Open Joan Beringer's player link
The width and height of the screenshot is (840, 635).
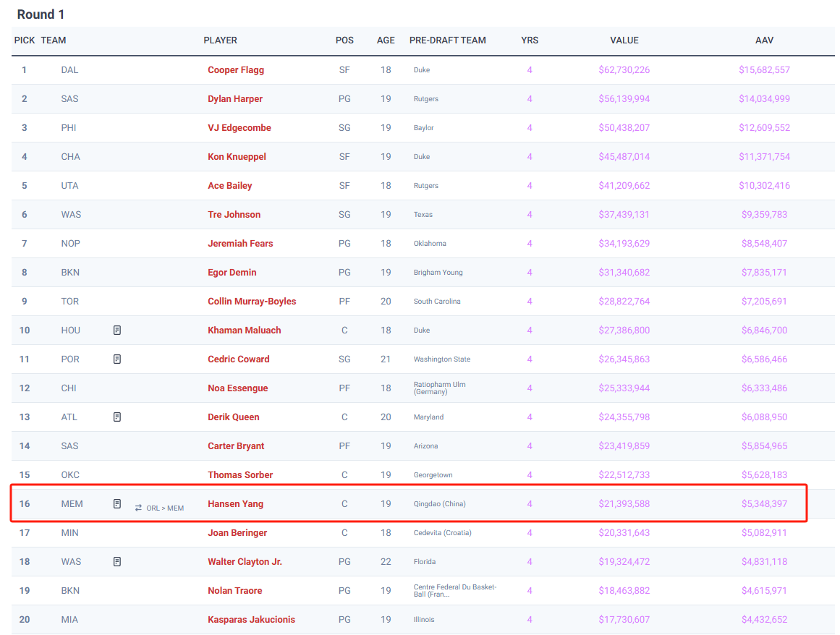coord(237,533)
